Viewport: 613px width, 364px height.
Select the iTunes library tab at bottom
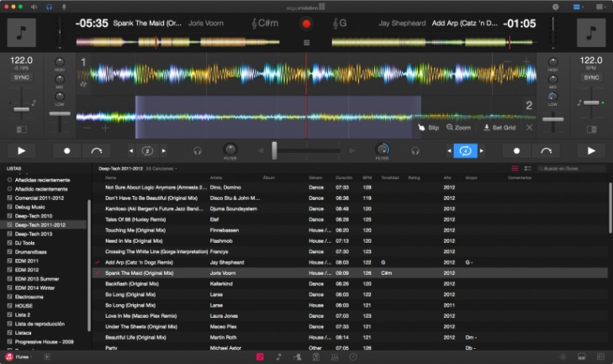[260, 356]
